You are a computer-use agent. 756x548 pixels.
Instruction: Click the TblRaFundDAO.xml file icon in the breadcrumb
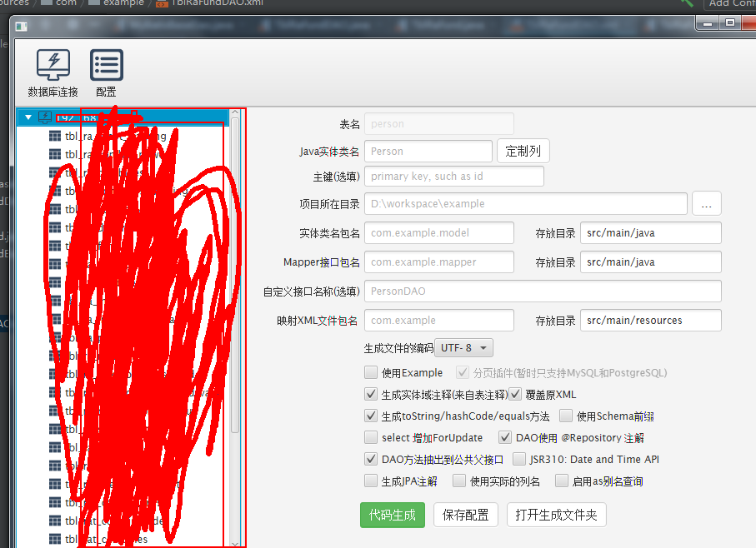161,3
